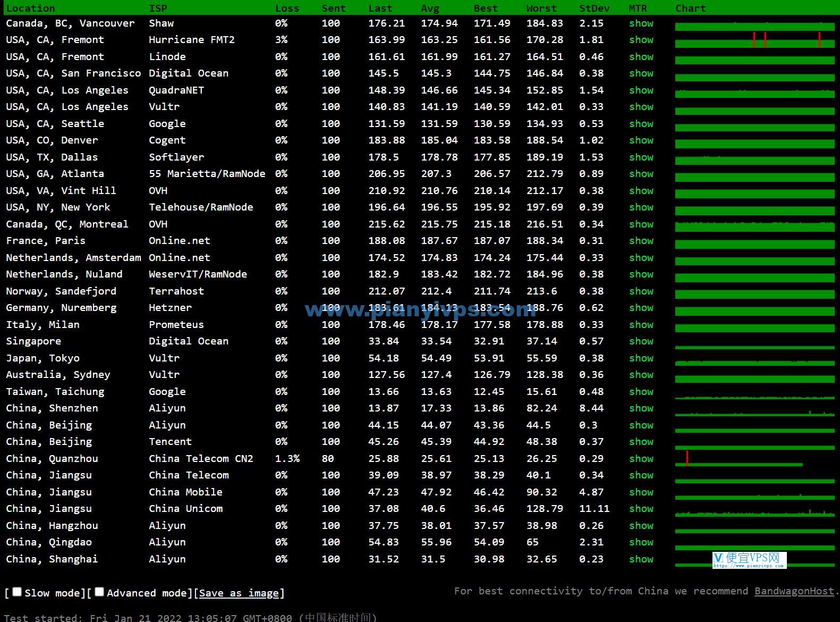Show MTR for Vancouver Shaw row
This screenshot has width=840, height=622.
[641, 23]
